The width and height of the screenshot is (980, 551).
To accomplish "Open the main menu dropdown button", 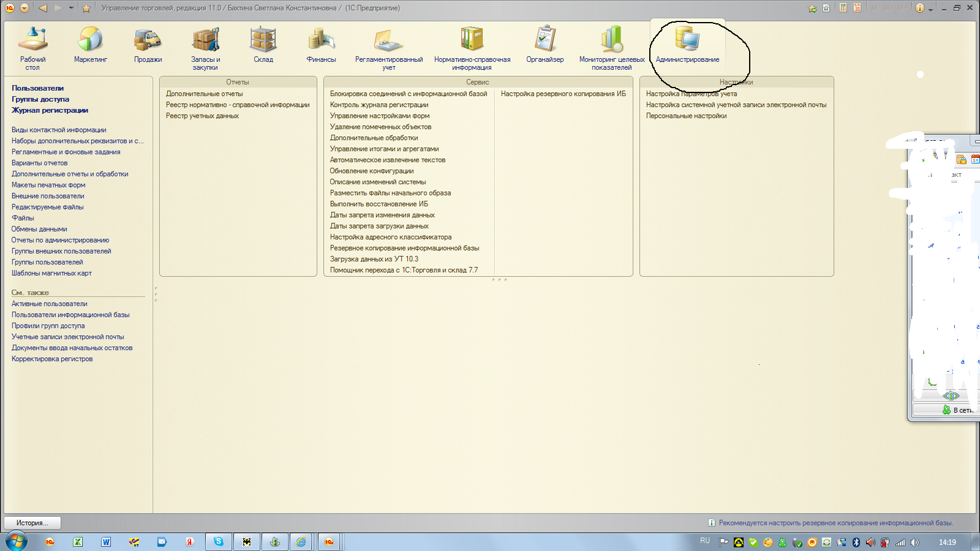I will coord(24,8).
